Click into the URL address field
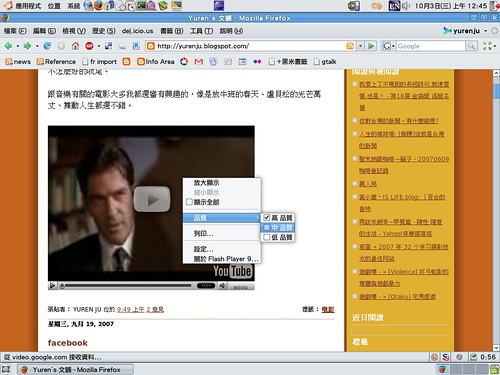 251,46
